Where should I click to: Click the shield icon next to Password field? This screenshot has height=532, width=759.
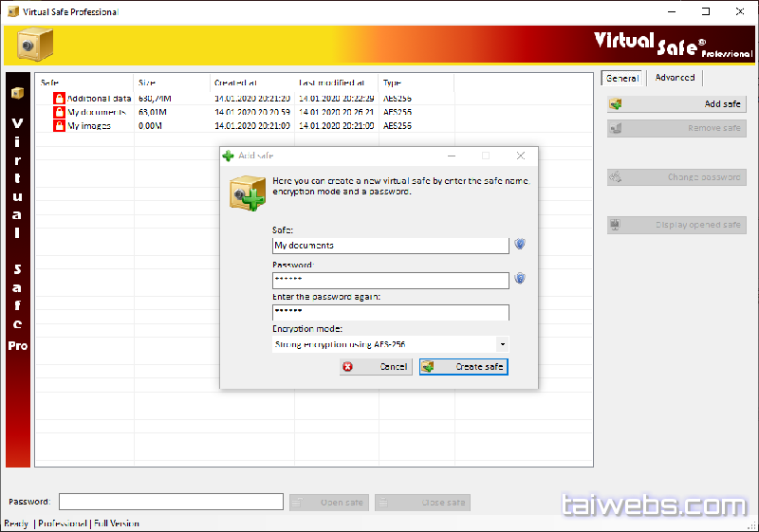(520, 279)
